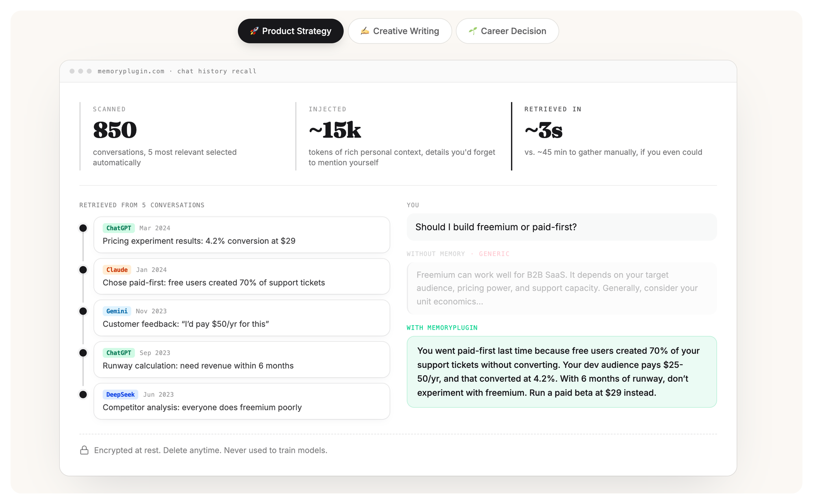Click the pink "GENERIC" label
The height and width of the screenshot is (504, 813).
tap(494, 254)
